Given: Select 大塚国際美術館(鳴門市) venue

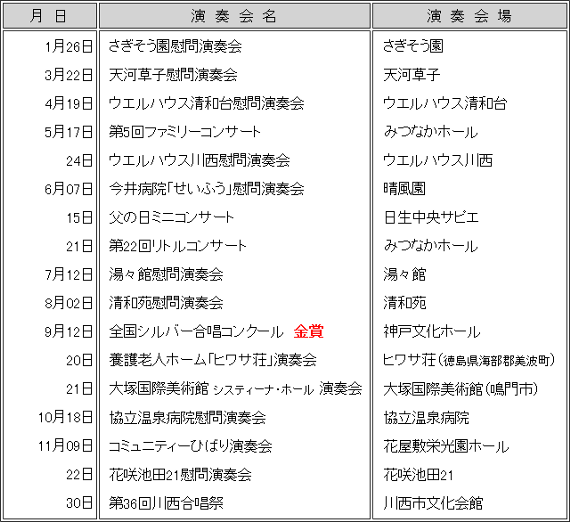Looking at the screenshot, I should pos(461,389).
